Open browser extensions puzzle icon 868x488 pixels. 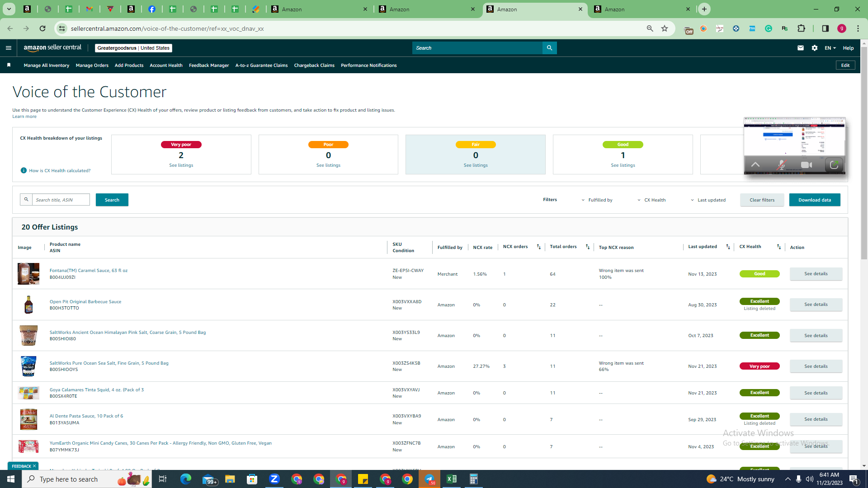801,28
